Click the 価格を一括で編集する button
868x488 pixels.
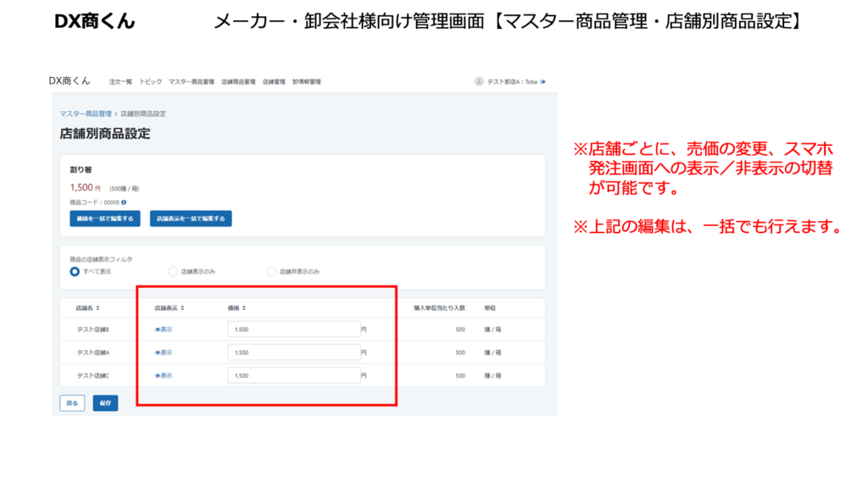[x=105, y=219]
